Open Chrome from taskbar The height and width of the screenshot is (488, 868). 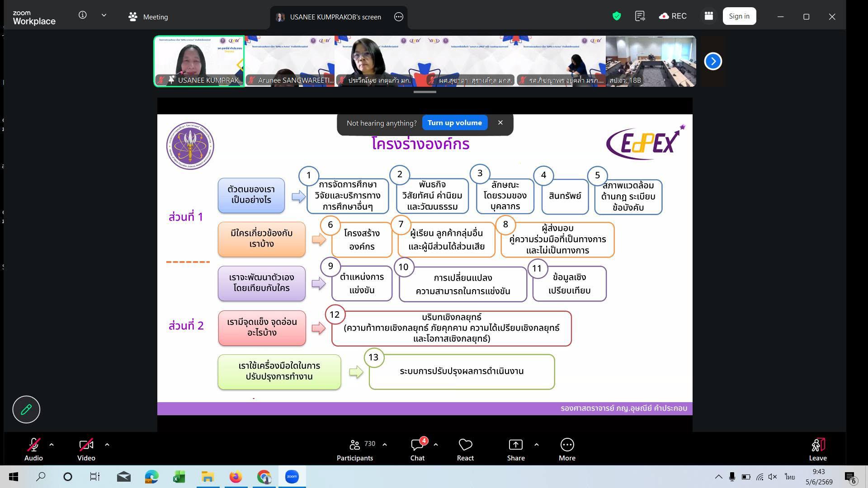(x=264, y=477)
